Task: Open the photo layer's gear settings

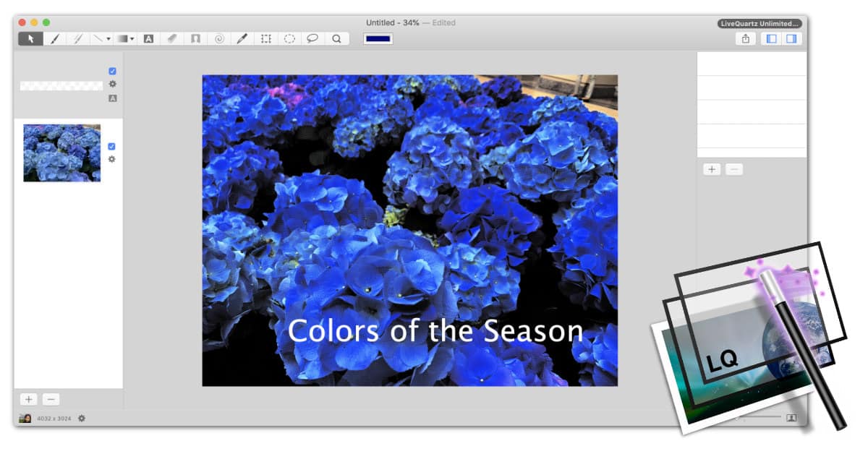Action: tap(111, 159)
